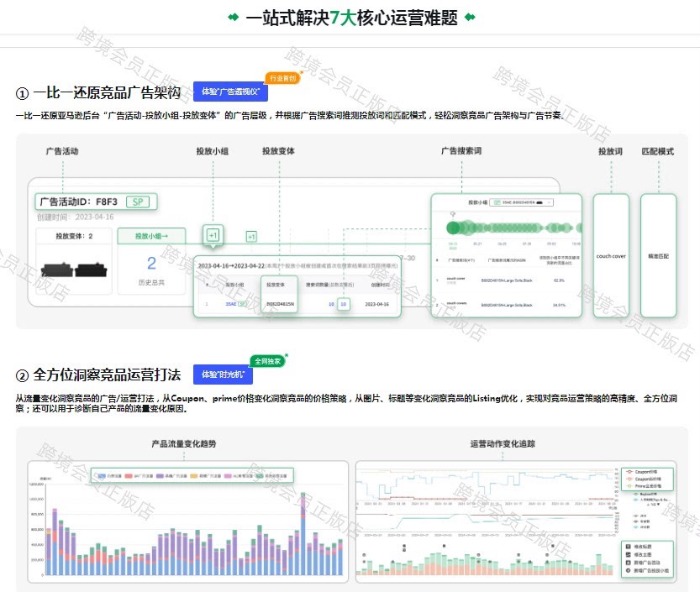Toggle the blue 自然流量 legend swatch
700x592 pixels.
pos(102,476)
